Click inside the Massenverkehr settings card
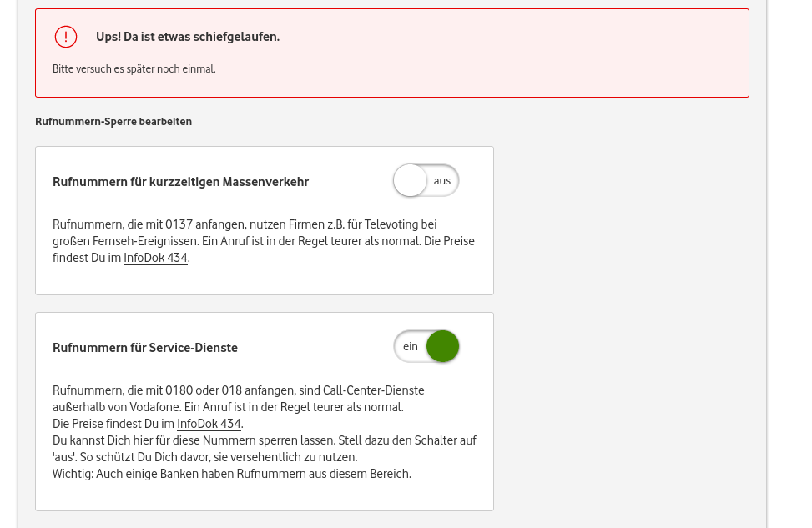 (x=264, y=220)
